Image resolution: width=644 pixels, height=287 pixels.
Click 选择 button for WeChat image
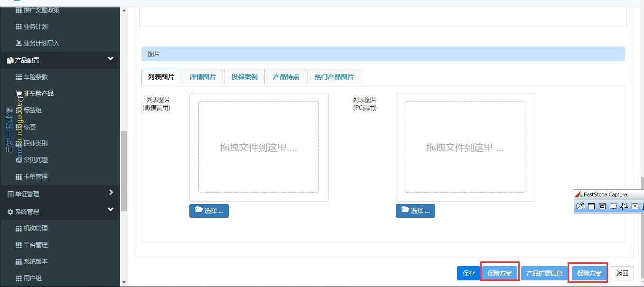coord(209,211)
